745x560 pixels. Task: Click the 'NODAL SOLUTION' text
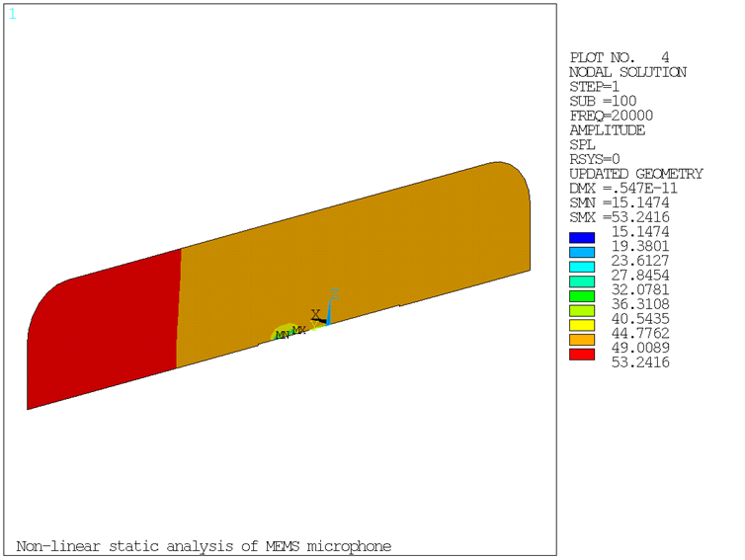[627, 72]
